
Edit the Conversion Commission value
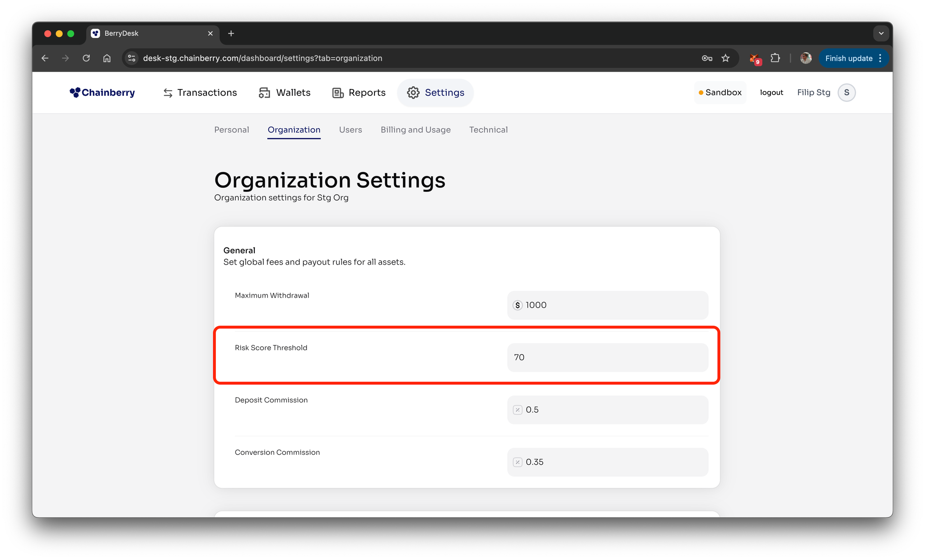point(607,462)
